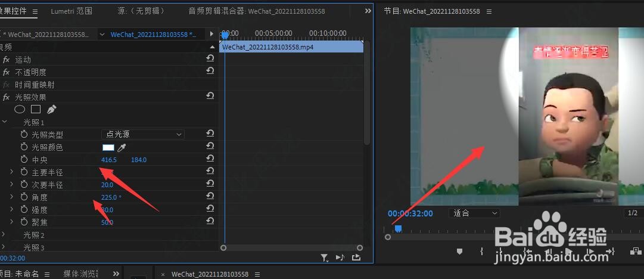644x279 pixels.
Task: Go to Out point in Program monitor
Action: (x=610, y=251)
